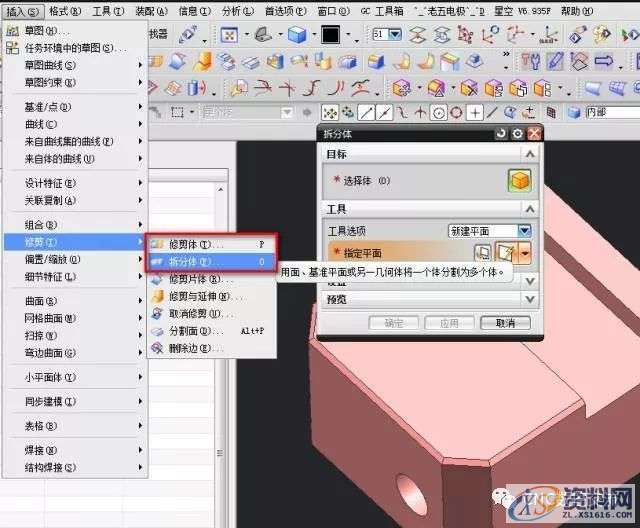The width and height of the screenshot is (640, 528).
Task: Click the pencil sketch icon in toolbar
Action: click(x=555, y=61)
